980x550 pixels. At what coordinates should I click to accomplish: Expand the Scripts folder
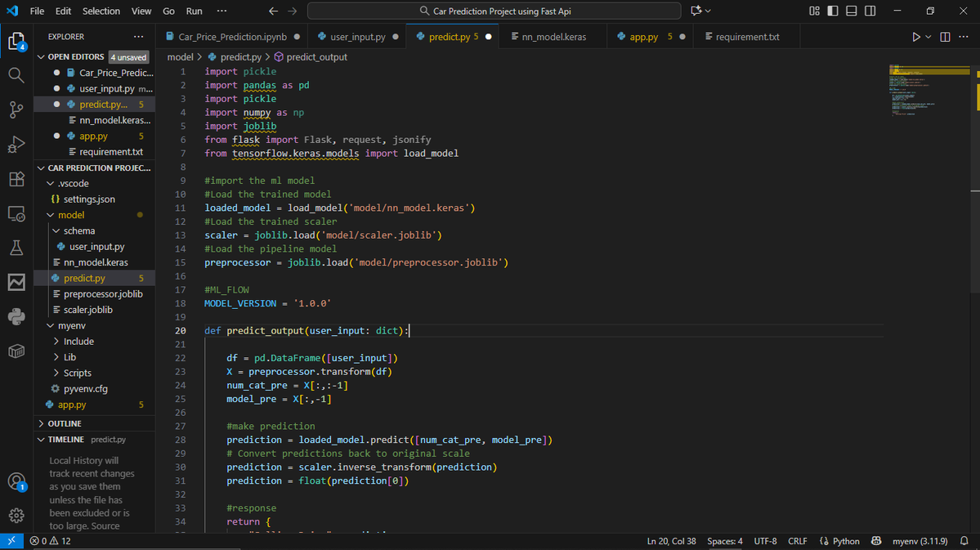point(56,373)
